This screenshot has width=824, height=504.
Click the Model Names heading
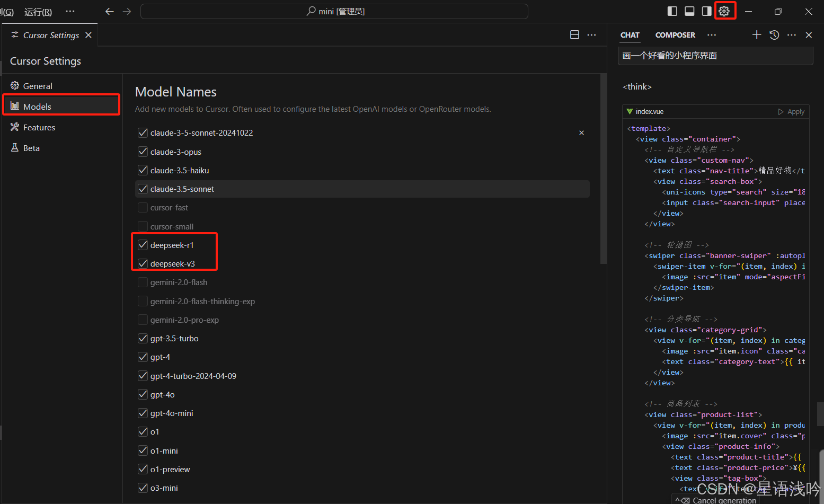[x=176, y=92]
